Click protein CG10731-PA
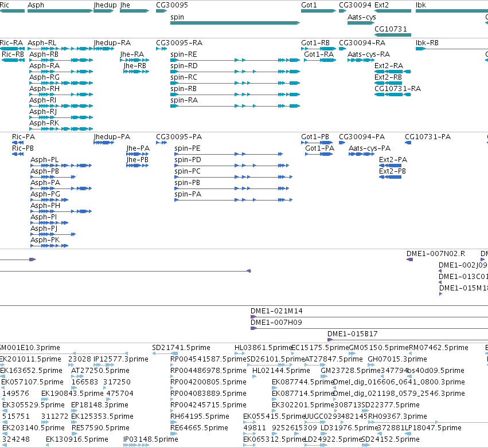 (408, 143)
